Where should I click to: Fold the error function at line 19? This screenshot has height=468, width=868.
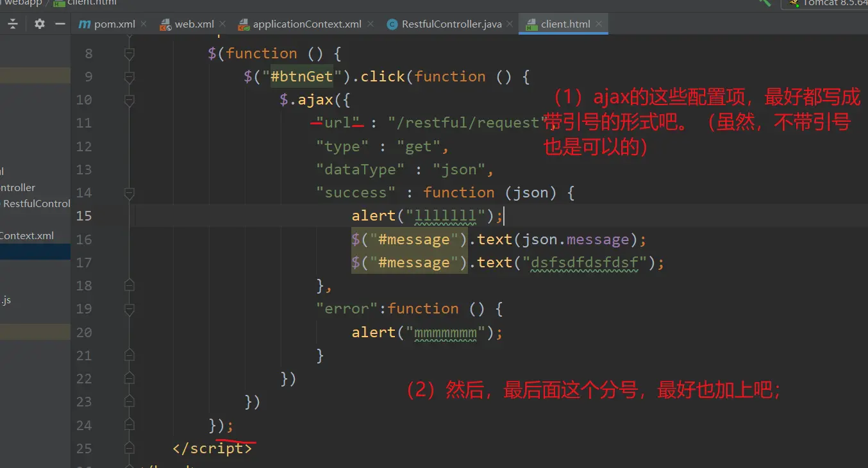click(x=129, y=309)
